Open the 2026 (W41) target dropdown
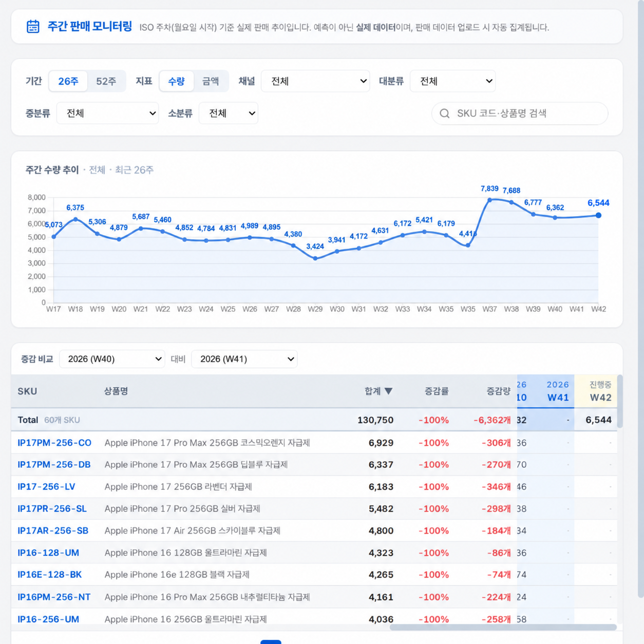This screenshot has width=644, height=644. click(x=244, y=359)
